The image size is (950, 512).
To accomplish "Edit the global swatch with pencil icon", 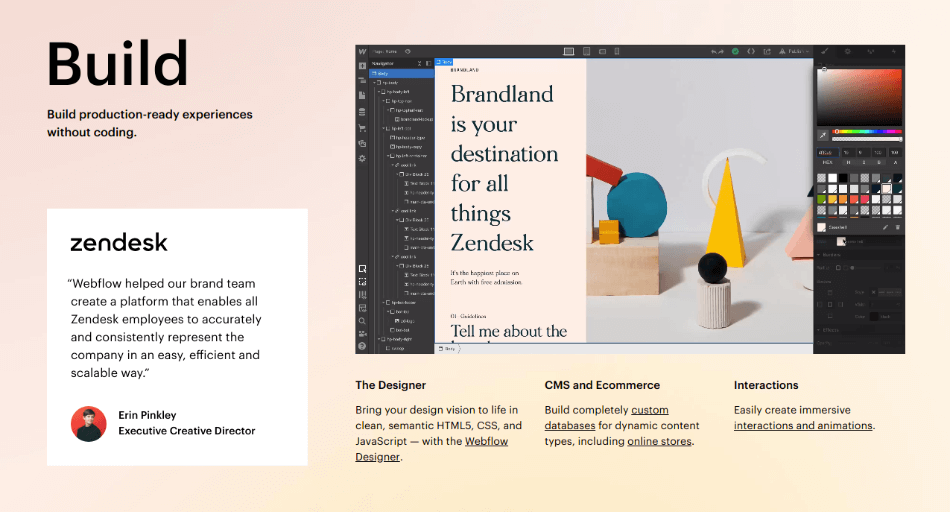I will click(885, 227).
